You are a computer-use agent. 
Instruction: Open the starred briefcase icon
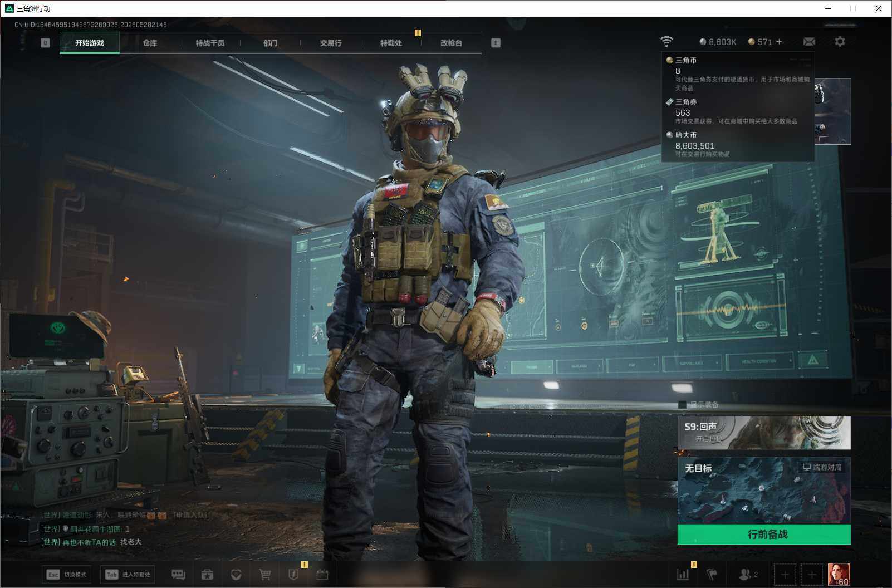coord(207,574)
